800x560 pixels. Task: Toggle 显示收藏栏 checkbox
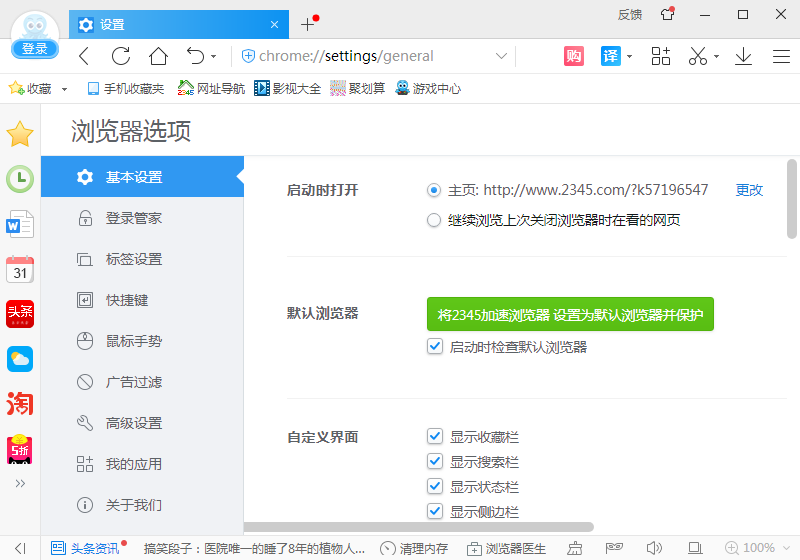tap(435, 436)
